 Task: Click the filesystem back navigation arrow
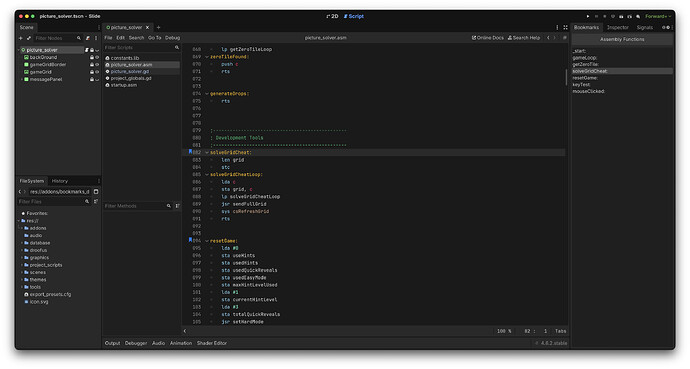20,192
